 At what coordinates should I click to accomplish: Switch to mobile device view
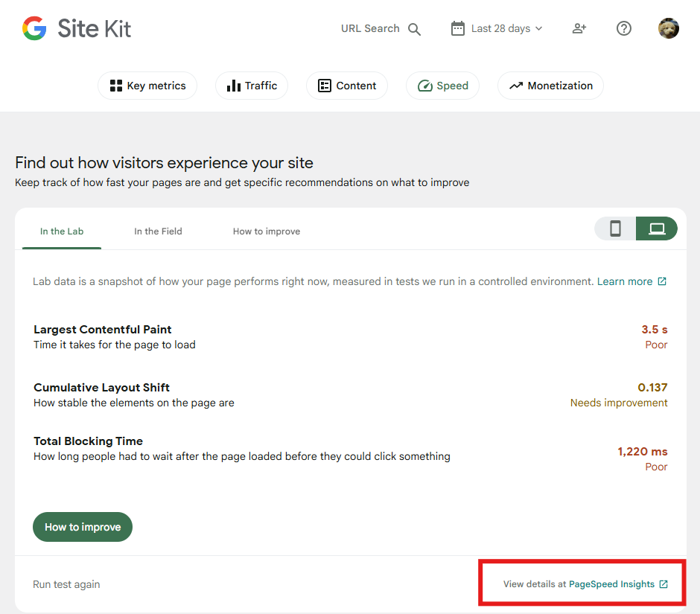[x=615, y=228]
